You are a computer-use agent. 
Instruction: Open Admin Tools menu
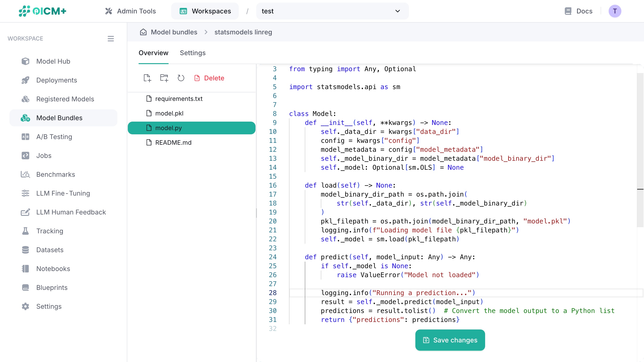point(131,11)
